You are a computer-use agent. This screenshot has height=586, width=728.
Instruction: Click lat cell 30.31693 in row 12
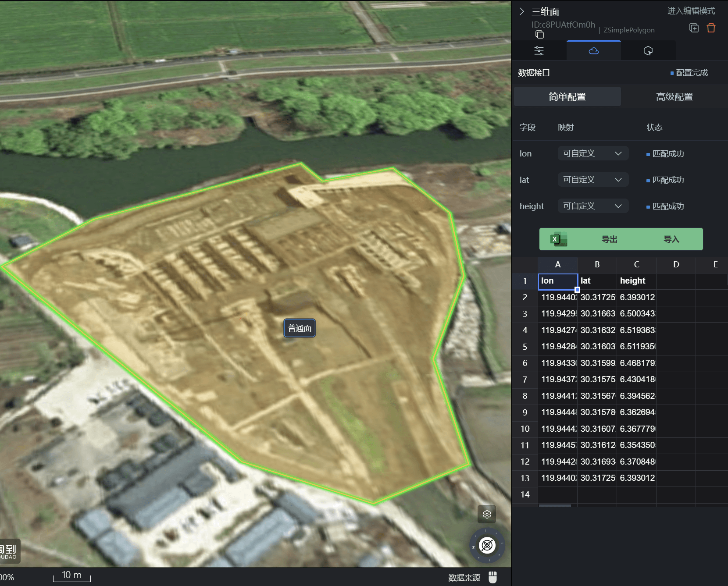click(x=597, y=462)
